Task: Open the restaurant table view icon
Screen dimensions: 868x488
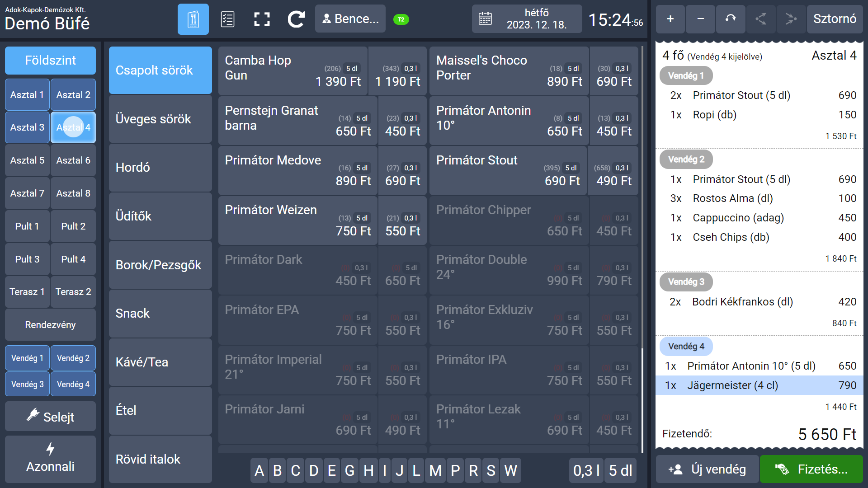Action: coord(193,19)
